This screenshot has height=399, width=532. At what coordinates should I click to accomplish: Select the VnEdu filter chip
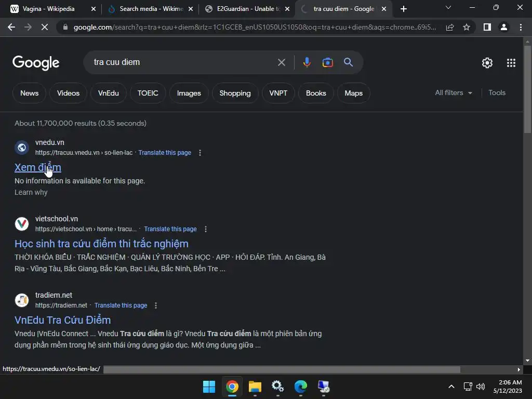pyautogui.click(x=108, y=93)
